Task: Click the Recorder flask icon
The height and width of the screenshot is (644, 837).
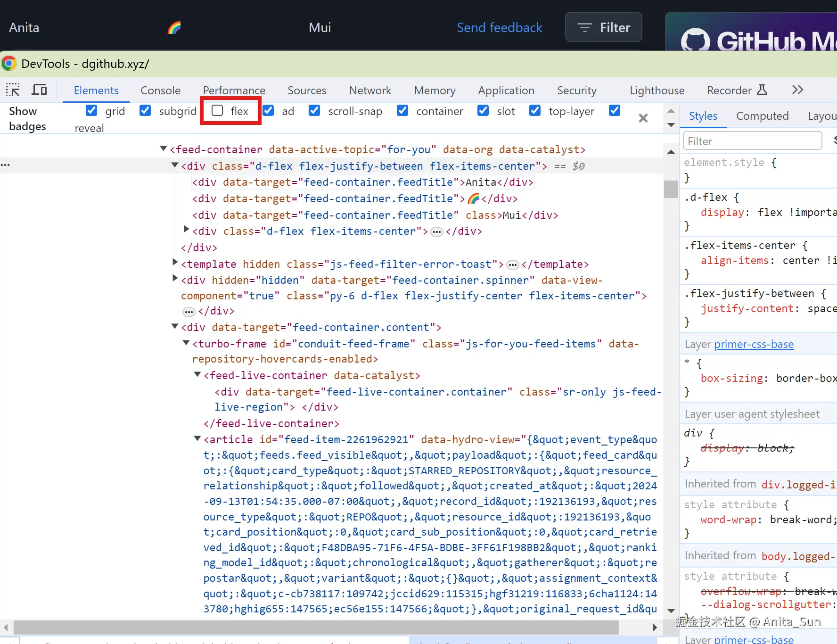Action: point(762,90)
